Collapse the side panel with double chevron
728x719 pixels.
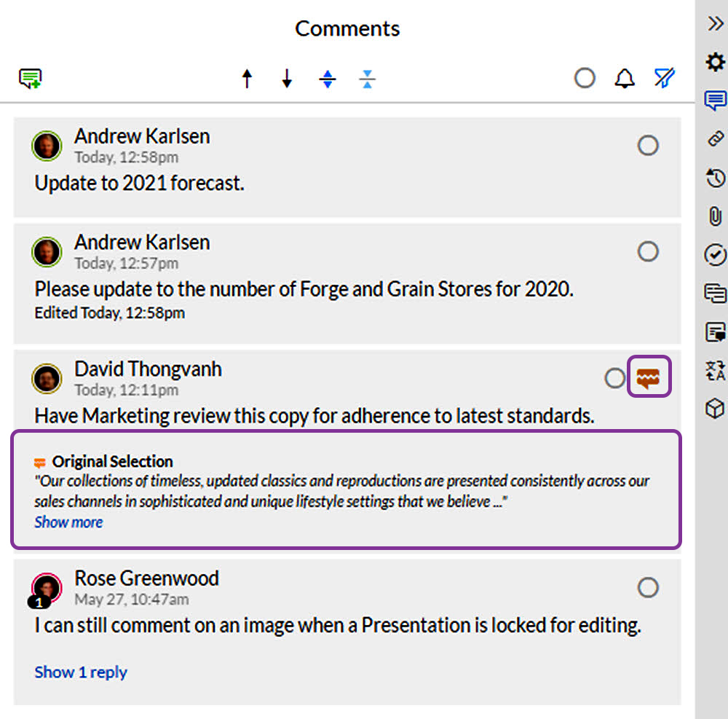pyautogui.click(x=716, y=23)
